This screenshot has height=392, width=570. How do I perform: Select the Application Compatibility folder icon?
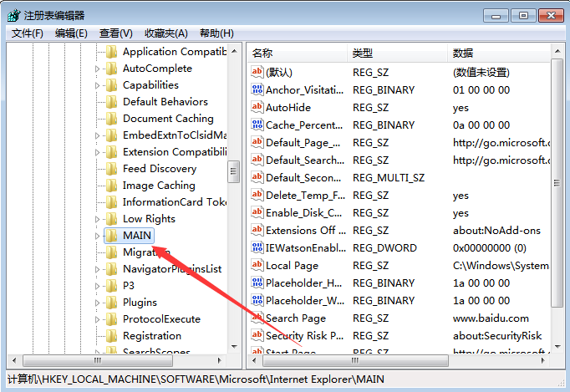(x=112, y=52)
